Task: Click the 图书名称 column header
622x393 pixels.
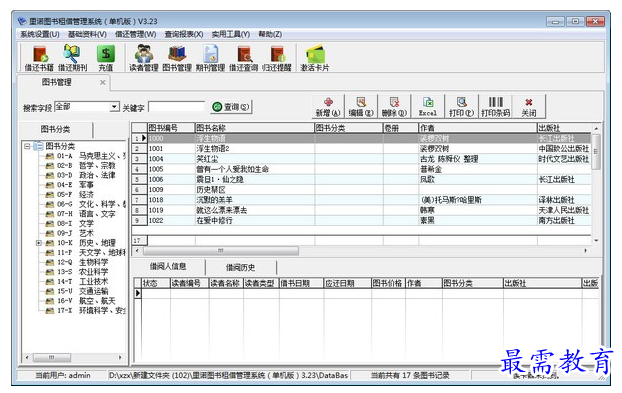Action: [x=255, y=128]
